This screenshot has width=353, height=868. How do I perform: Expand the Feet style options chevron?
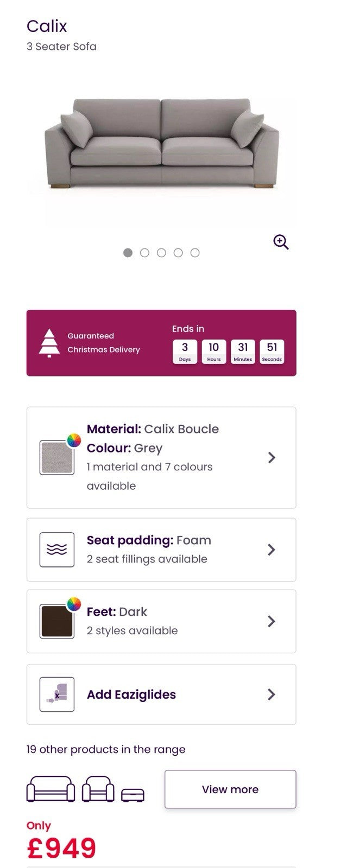(272, 621)
